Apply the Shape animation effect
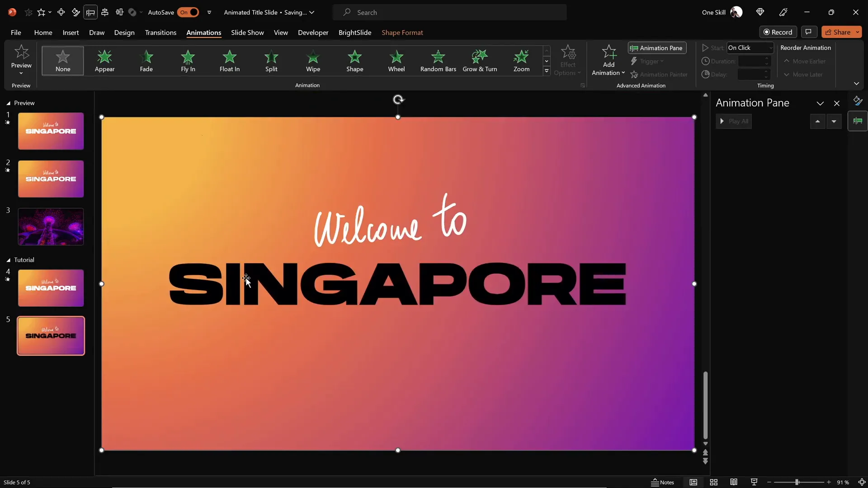Screen dimensions: 868x488 pos(355,61)
